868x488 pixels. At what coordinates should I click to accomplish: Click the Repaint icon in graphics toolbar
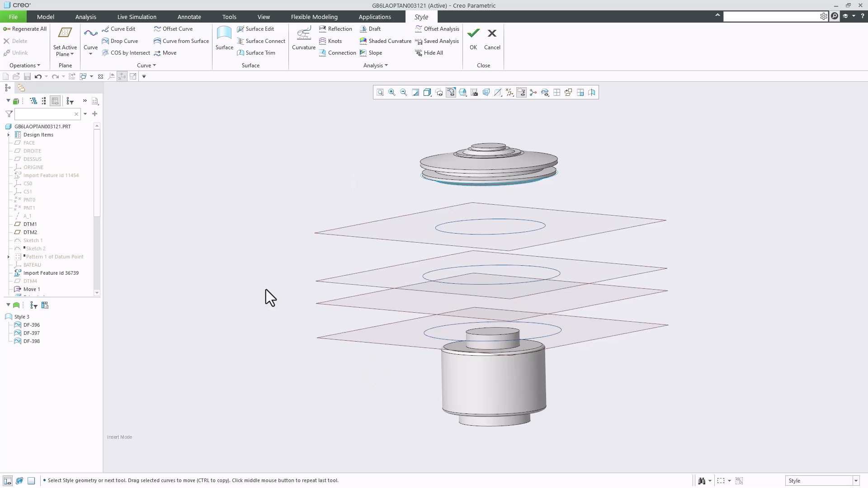415,93
